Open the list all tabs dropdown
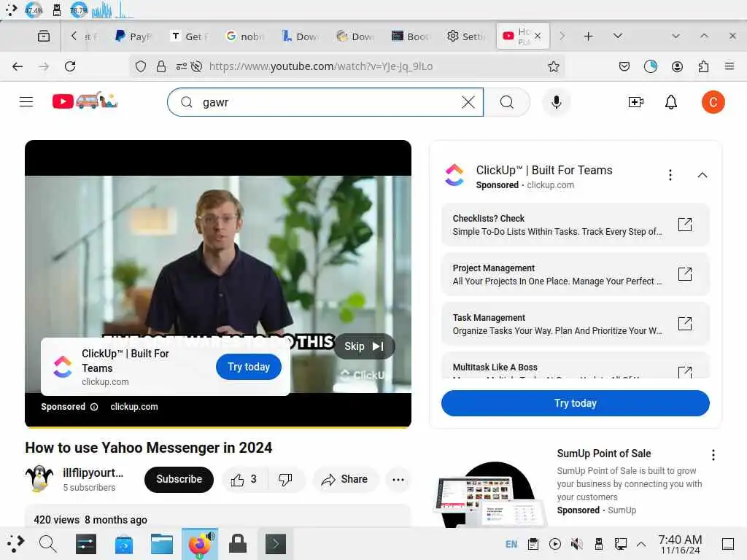This screenshot has width=747, height=560. pos(617,36)
